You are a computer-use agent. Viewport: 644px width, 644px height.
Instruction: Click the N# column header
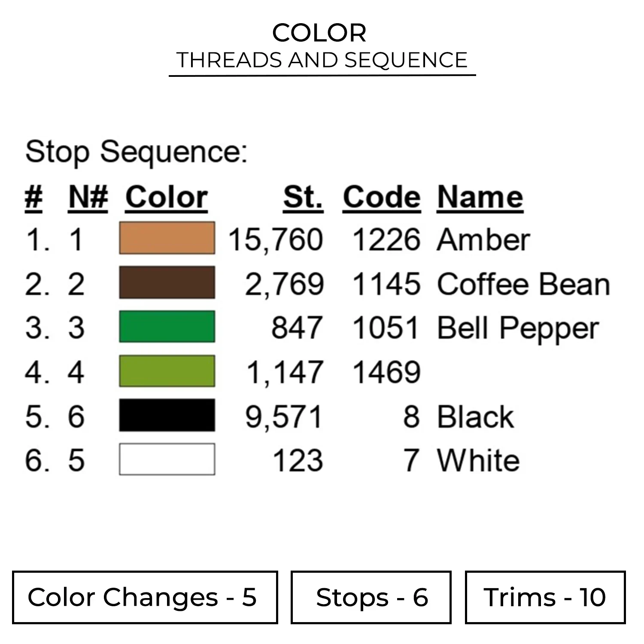[88, 197]
